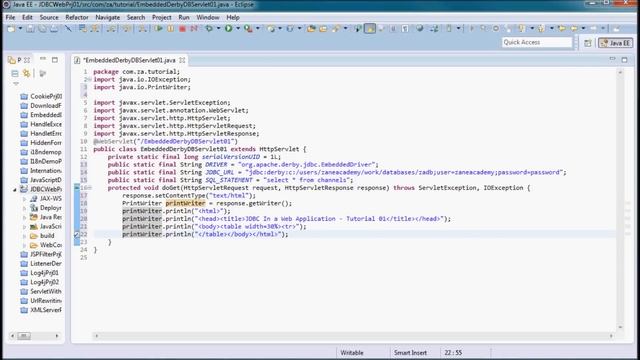Open the Project menu
640x360 pixels.
click(x=162, y=18)
